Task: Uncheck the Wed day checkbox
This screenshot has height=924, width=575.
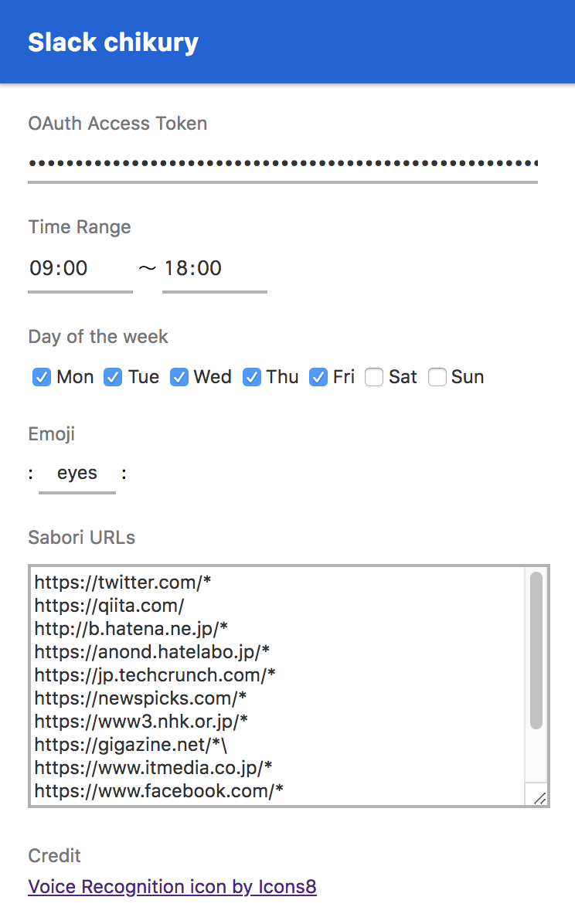Action: [179, 377]
